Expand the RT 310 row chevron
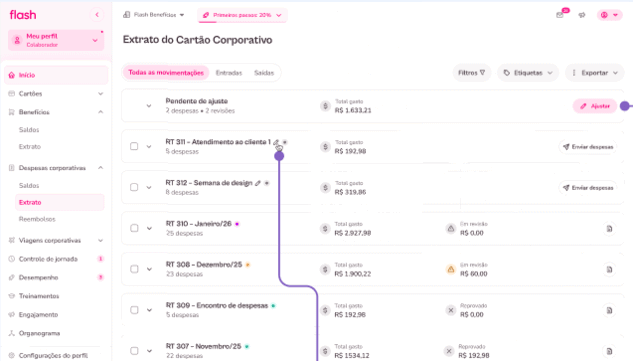 click(x=149, y=229)
